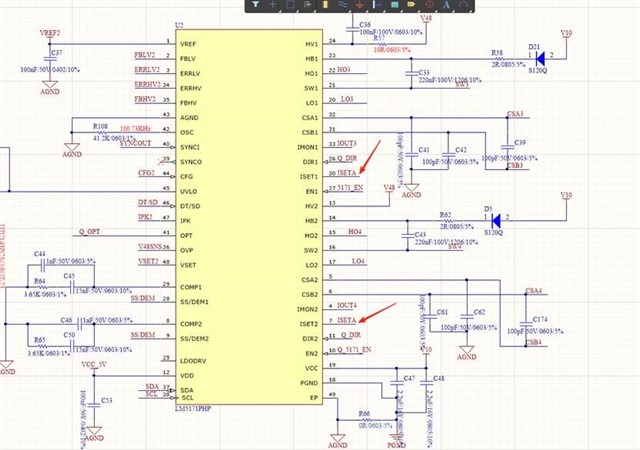640x450 pixels.
Task: Select the Q_OPT net label
Action: [89, 232]
